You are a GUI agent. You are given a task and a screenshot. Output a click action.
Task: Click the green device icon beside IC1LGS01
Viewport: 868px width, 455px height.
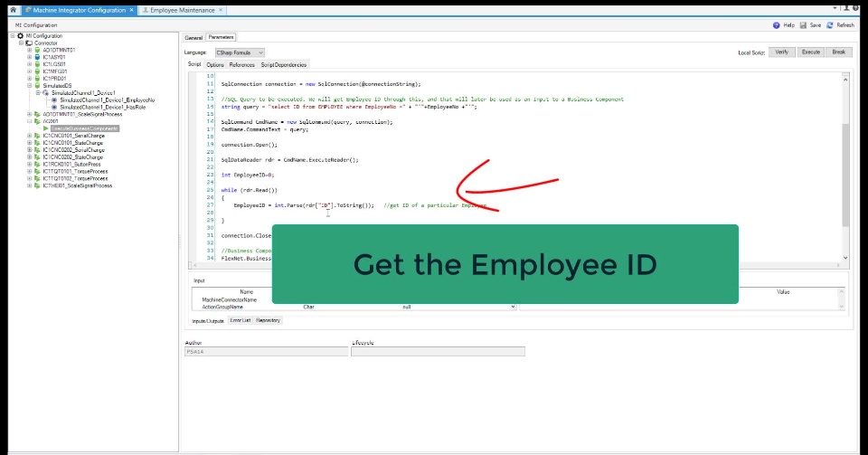click(37, 65)
